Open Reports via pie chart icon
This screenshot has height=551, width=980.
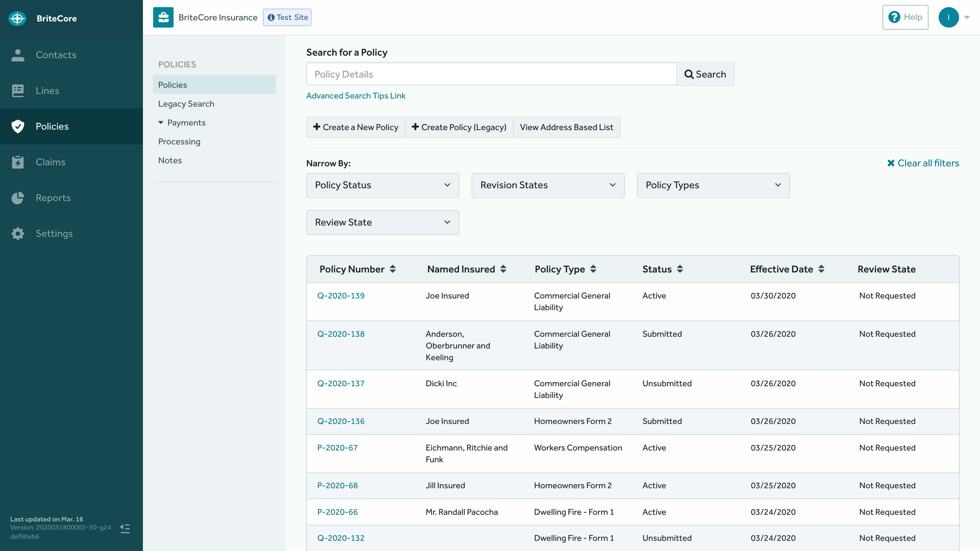[18, 198]
